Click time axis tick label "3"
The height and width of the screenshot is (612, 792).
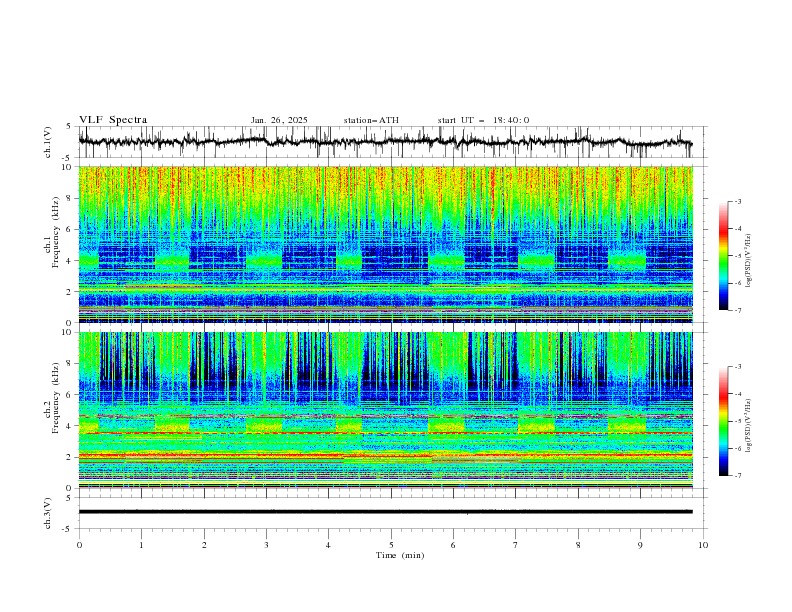(x=266, y=545)
